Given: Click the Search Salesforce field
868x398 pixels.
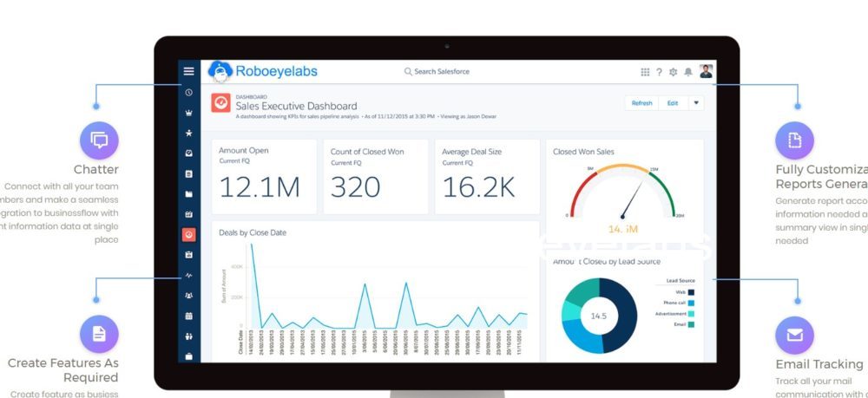Looking at the screenshot, I should [447, 72].
